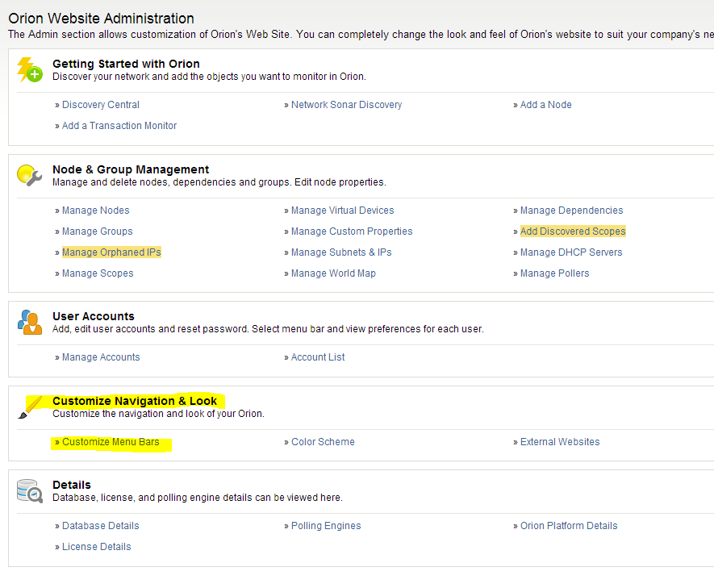Go to Manage Nodes
Viewport: 714px width, 588px height.
coord(96,211)
